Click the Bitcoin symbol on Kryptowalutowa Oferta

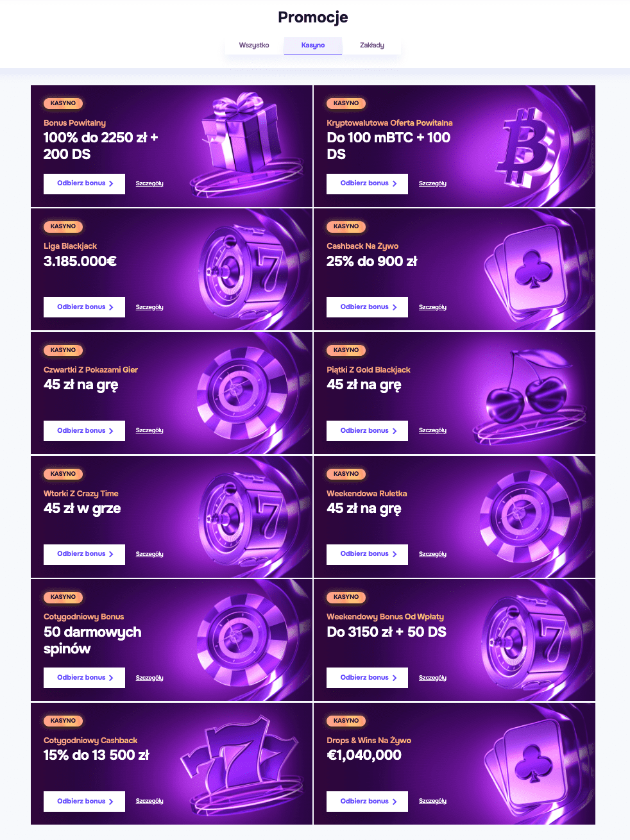[x=526, y=146]
